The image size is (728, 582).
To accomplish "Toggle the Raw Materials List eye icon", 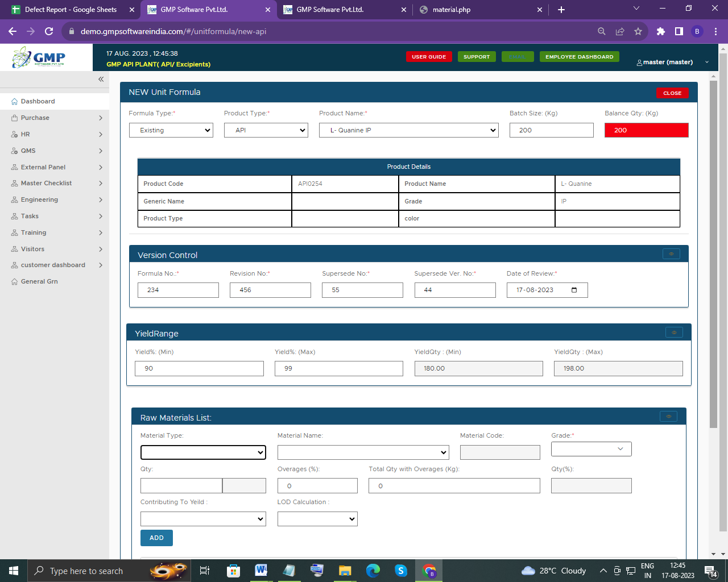I will tap(668, 417).
